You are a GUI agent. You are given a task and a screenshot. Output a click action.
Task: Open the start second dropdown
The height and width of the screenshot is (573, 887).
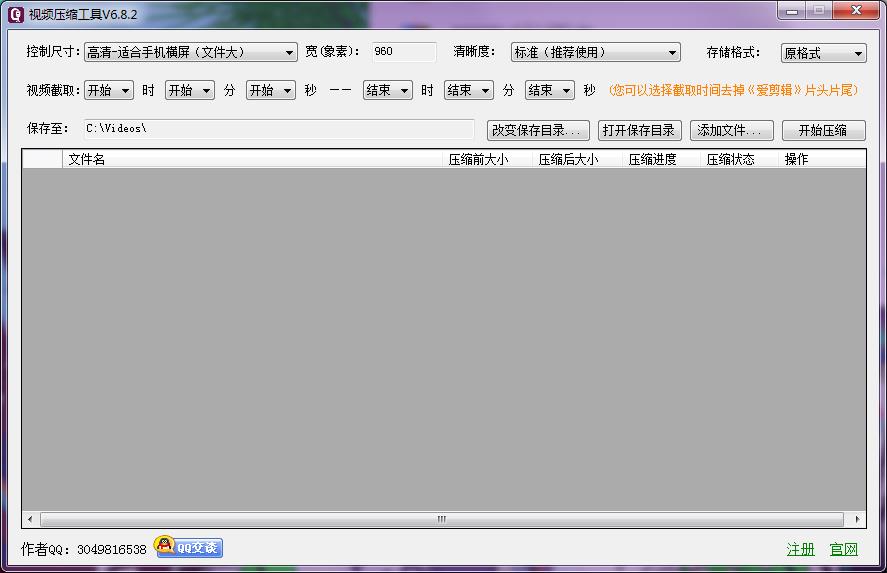(271, 90)
